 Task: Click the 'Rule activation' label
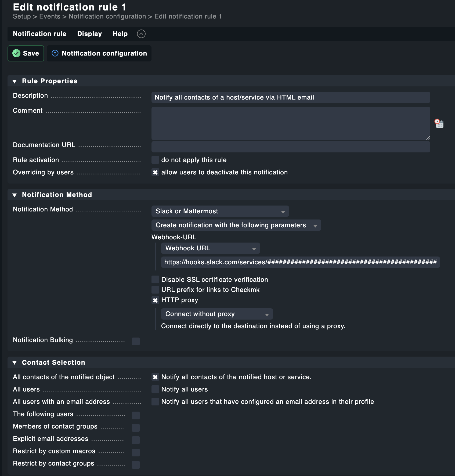36,160
